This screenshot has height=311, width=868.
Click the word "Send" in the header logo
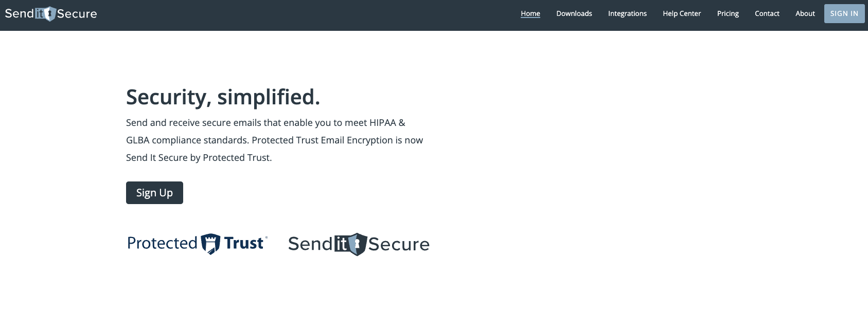click(19, 14)
